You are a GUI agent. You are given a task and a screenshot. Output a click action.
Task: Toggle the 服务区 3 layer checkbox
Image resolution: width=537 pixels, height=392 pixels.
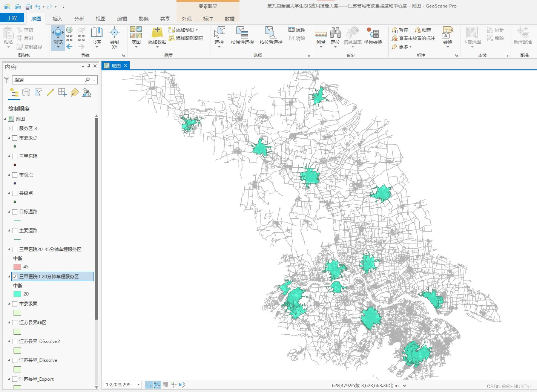click(15, 129)
